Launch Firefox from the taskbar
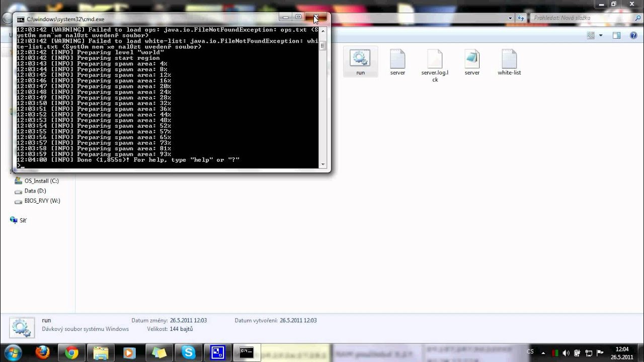644x362 pixels. tap(42, 352)
